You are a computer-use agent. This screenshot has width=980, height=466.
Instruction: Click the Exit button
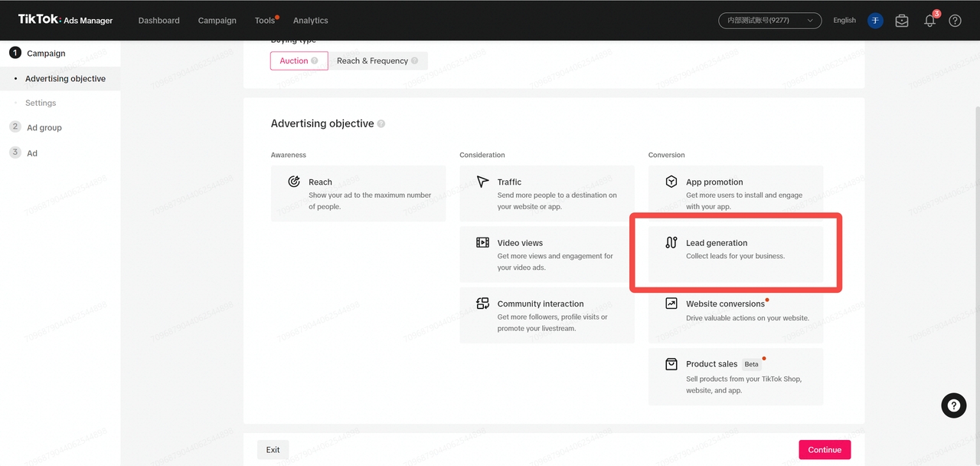coord(273,450)
